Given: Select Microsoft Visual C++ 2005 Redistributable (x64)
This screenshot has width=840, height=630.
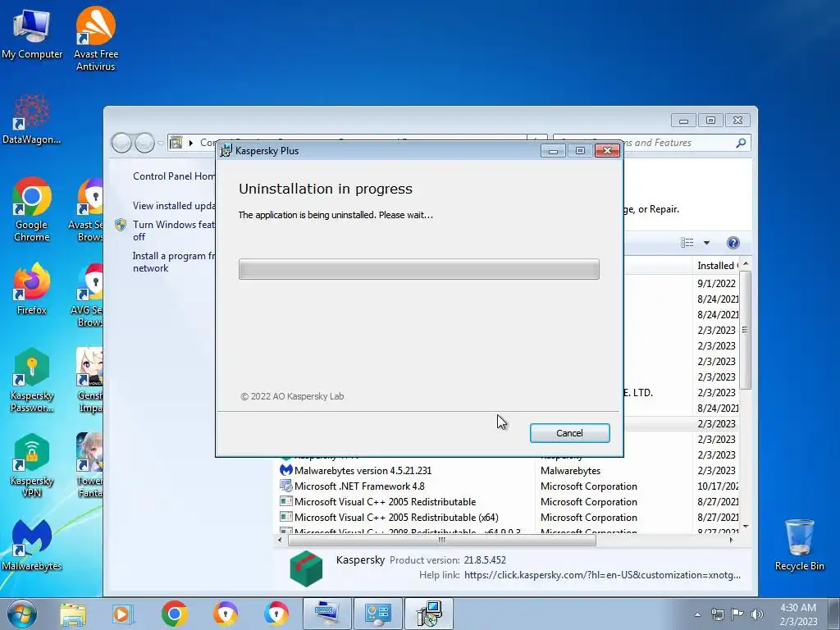Looking at the screenshot, I should (x=396, y=518).
